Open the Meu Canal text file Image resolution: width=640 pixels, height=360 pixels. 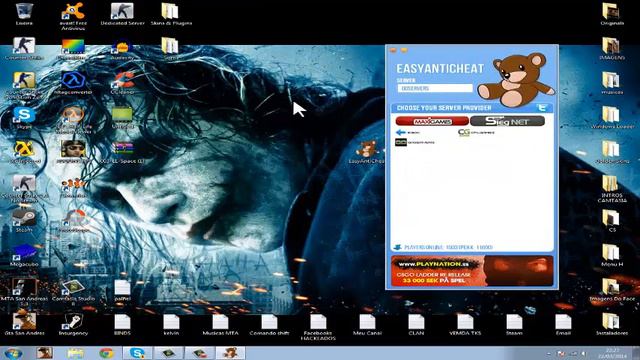[367, 324]
